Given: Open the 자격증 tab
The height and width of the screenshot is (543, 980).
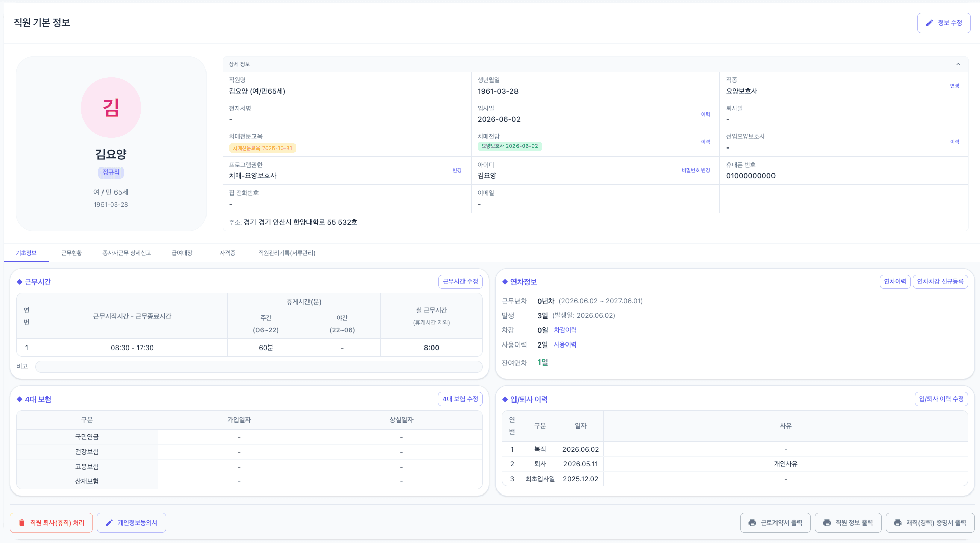Looking at the screenshot, I should (227, 253).
